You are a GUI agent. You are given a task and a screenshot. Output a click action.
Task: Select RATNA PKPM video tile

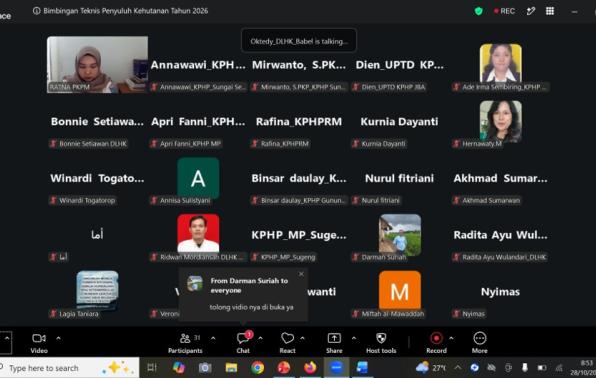pyautogui.click(x=97, y=65)
